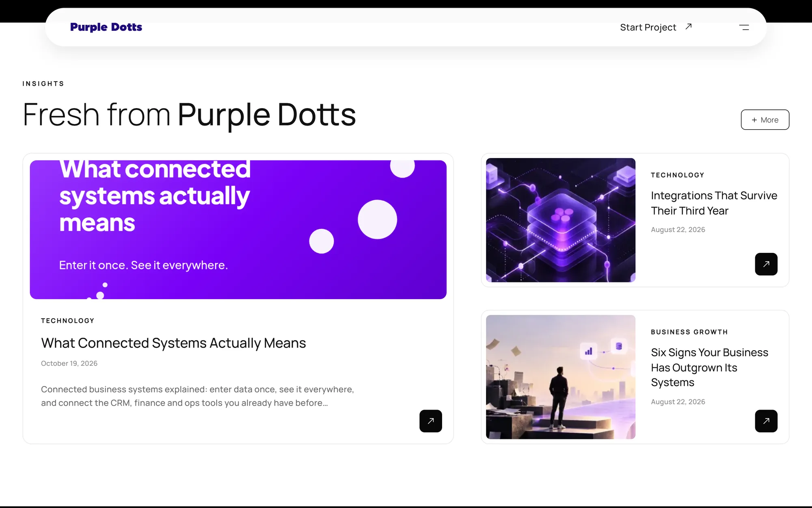The height and width of the screenshot is (508, 812).
Task: Click the TECHNOLOGY label above What Connected Systems
Action: pyautogui.click(x=68, y=321)
